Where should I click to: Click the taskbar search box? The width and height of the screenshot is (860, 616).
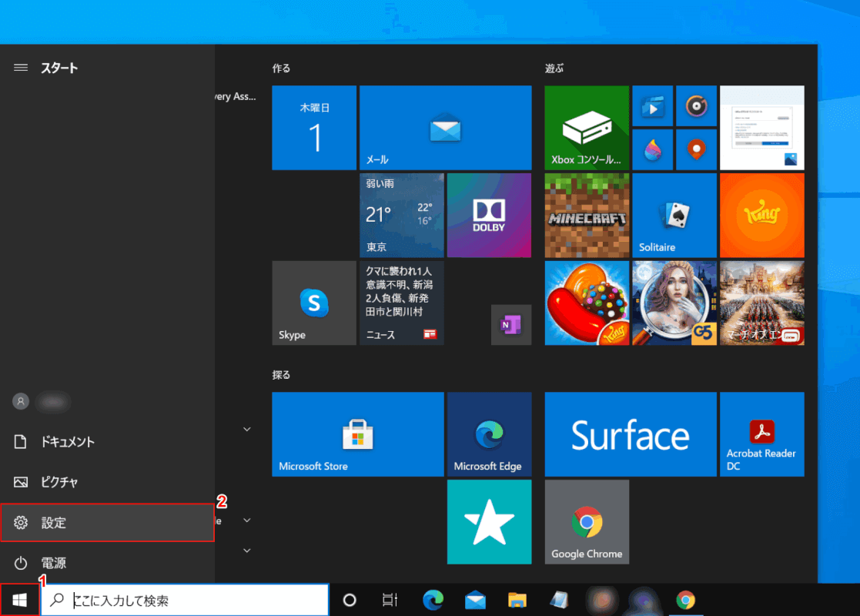coord(185,600)
